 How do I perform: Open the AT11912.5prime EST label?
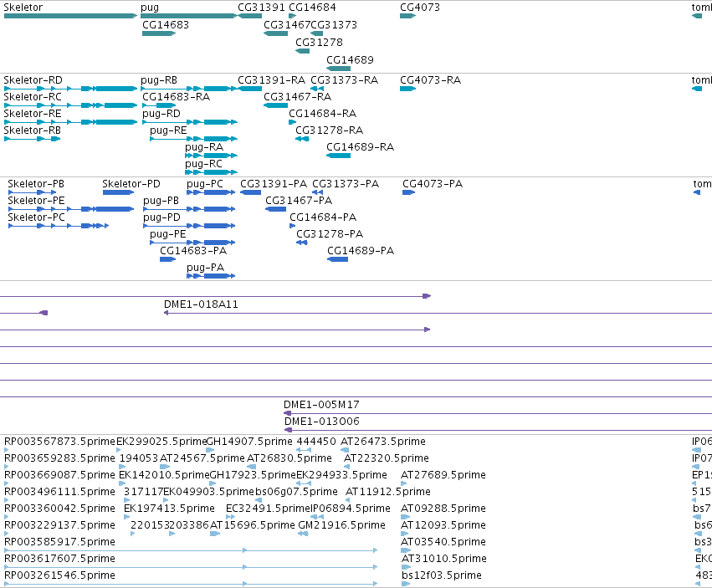pyautogui.click(x=387, y=492)
